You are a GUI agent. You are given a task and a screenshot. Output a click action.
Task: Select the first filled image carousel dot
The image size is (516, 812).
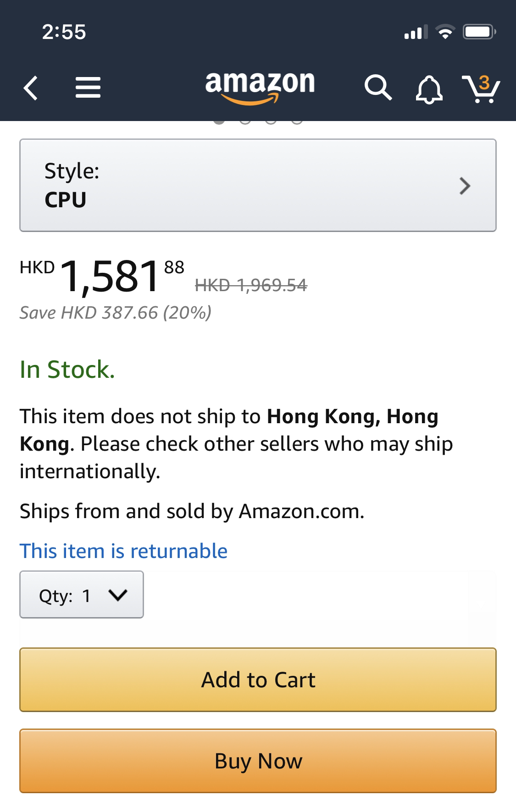coord(220,122)
